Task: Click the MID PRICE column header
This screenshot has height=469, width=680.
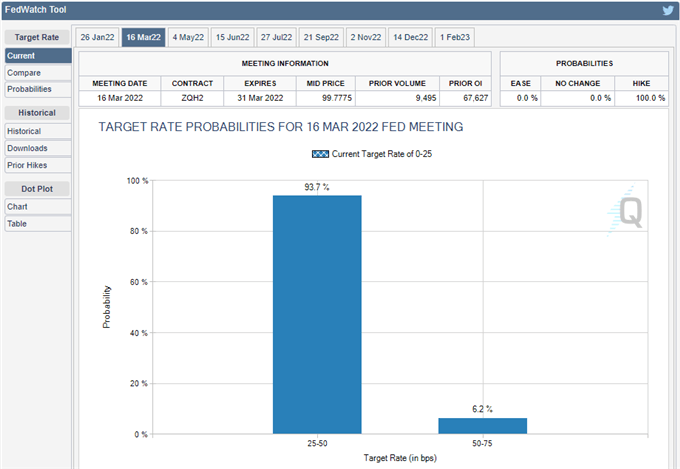Action: 326,83
